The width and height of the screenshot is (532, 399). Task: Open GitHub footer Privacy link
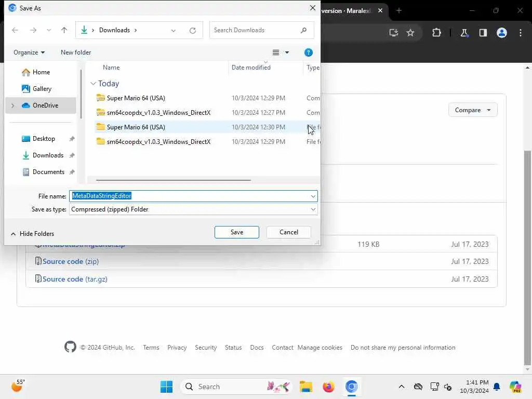point(177,348)
